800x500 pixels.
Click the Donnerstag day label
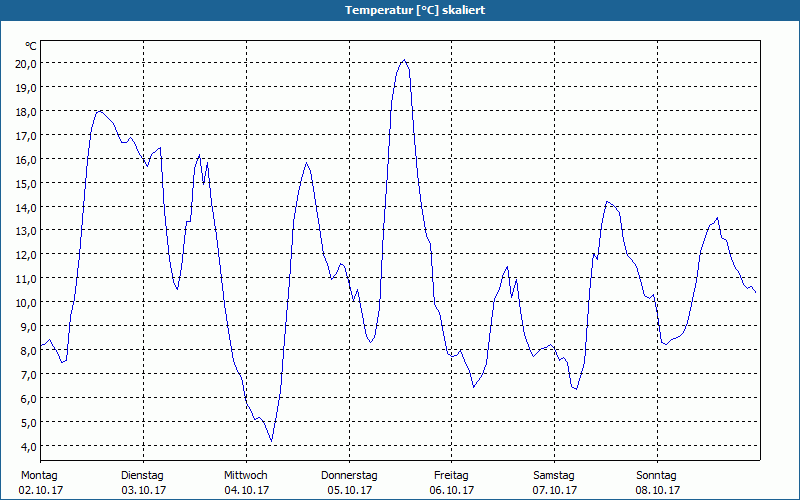pos(349,476)
